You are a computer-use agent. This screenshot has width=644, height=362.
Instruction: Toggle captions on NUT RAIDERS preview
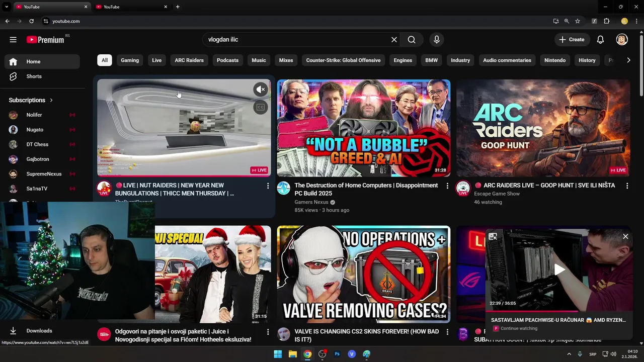point(260,107)
